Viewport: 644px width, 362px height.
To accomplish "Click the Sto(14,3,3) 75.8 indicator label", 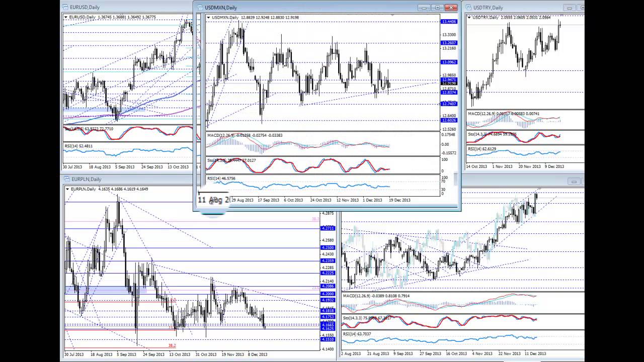I will click(368, 318).
